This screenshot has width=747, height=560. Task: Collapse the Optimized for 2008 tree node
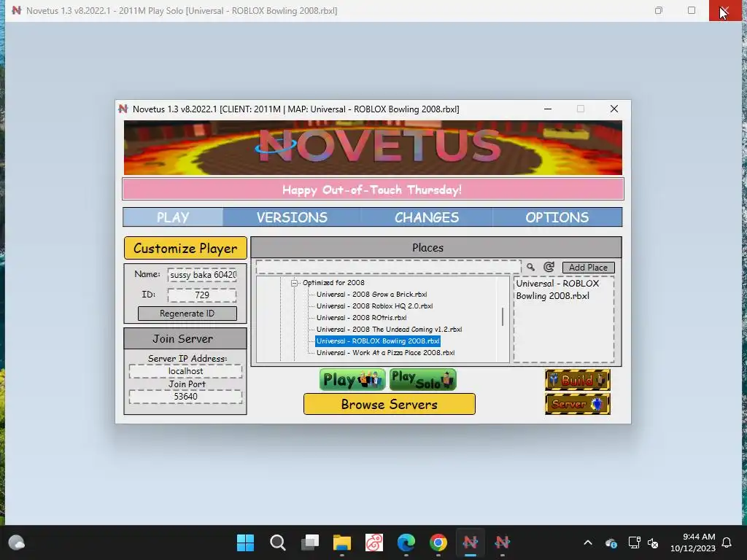pos(295,283)
